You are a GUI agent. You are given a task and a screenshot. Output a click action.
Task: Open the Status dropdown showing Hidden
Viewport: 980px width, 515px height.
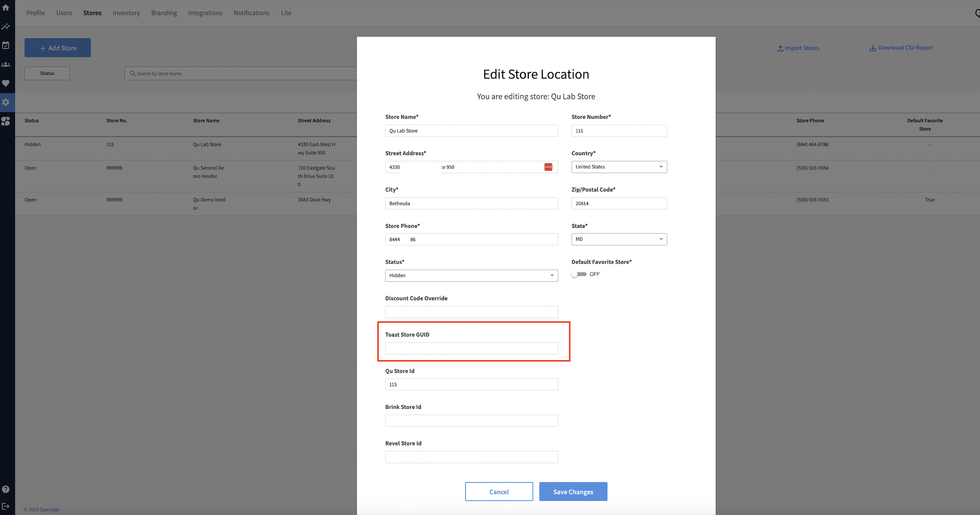click(x=471, y=276)
